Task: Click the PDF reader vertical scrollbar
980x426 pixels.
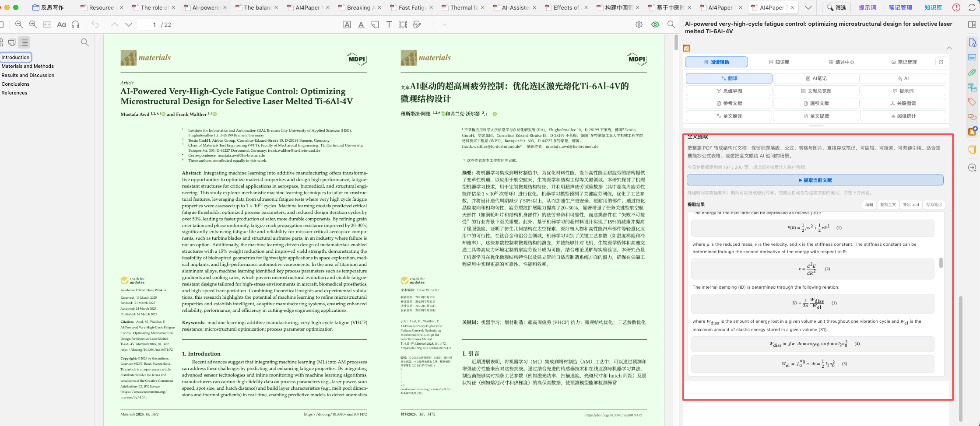Action: coord(676,42)
